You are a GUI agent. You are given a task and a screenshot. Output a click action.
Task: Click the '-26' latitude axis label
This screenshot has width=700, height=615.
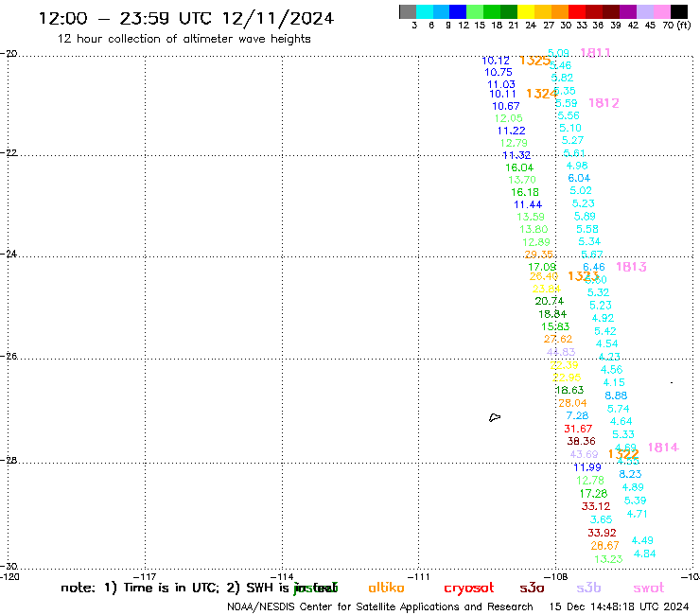tap(9, 356)
